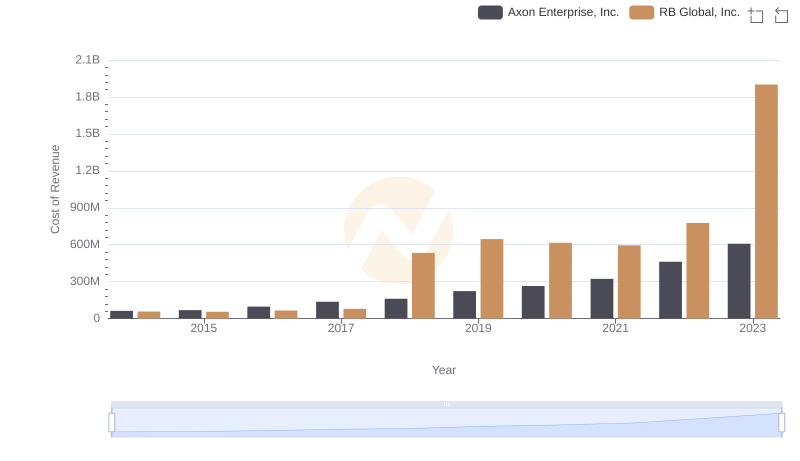Screen dimensions: 800x461
Task: Click the Axon Enterprise bar for 2020
Action: click(x=533, y=302)
